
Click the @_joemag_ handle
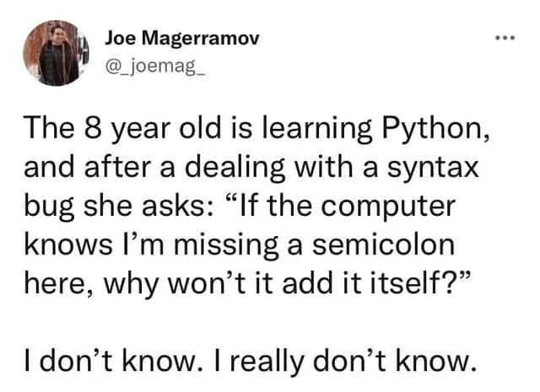click(155, 67)
